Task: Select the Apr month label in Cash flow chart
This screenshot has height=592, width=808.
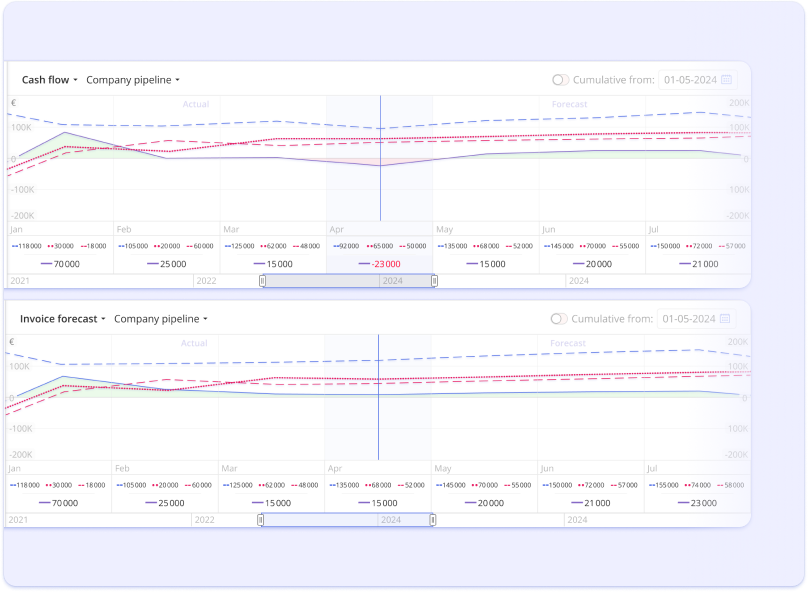Action: click(336, 229)
